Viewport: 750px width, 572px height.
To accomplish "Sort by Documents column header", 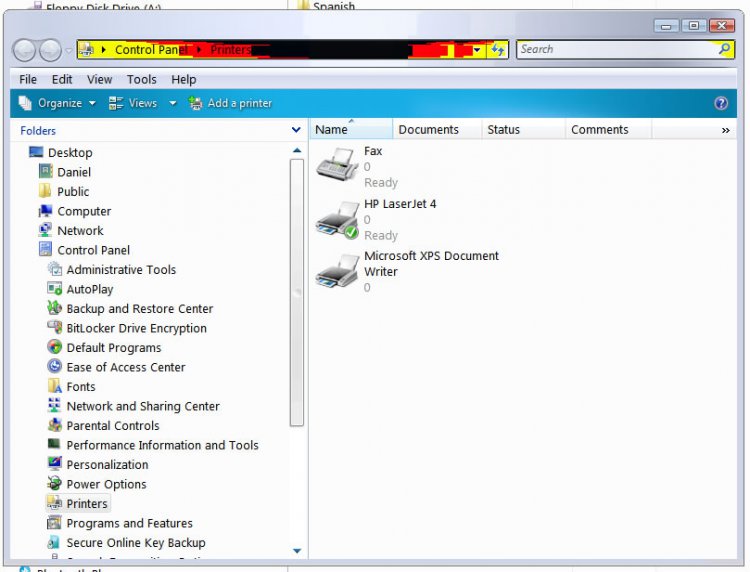I will click(x=437, y=130).
